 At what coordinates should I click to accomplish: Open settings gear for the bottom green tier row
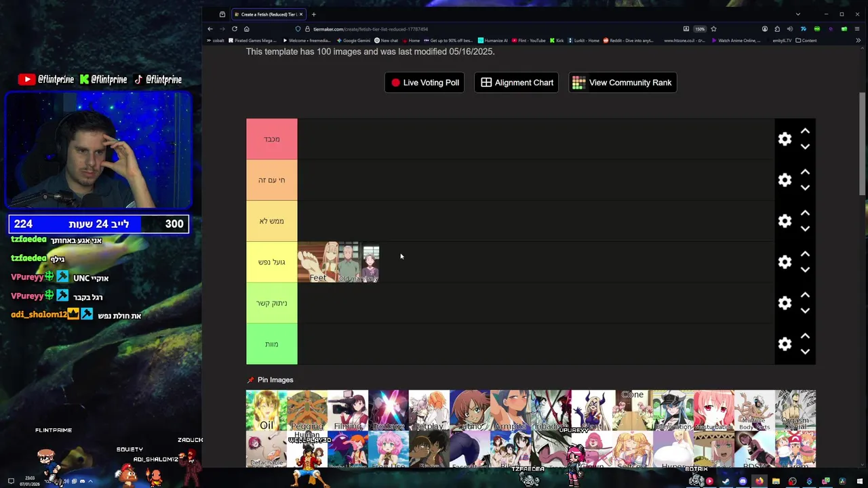(x=785, y=344)
